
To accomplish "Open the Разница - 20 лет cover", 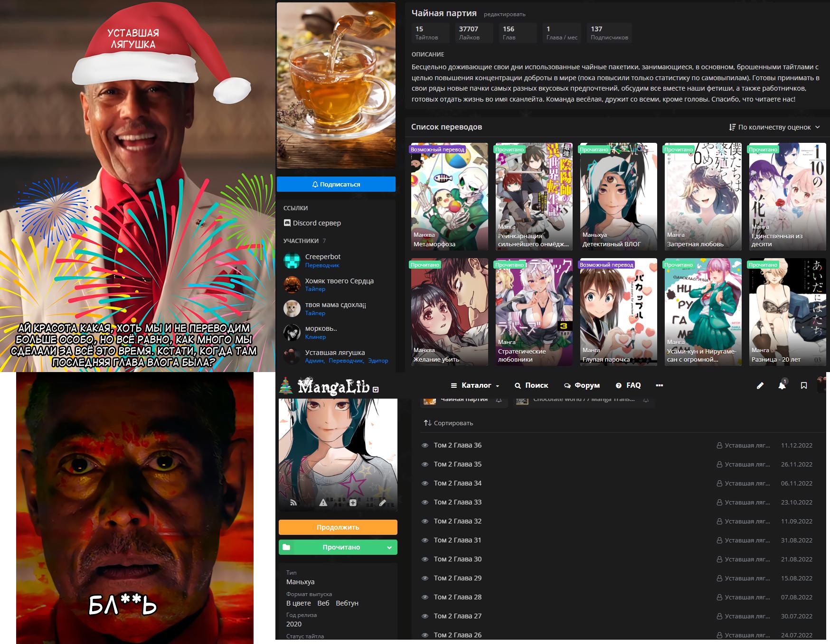I will 787,312.
